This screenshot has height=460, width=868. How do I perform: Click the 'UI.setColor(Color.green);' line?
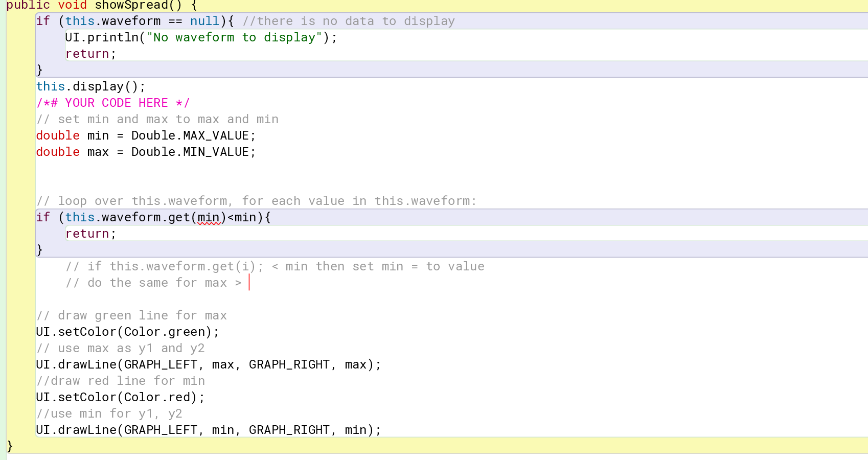click(127, 332)
